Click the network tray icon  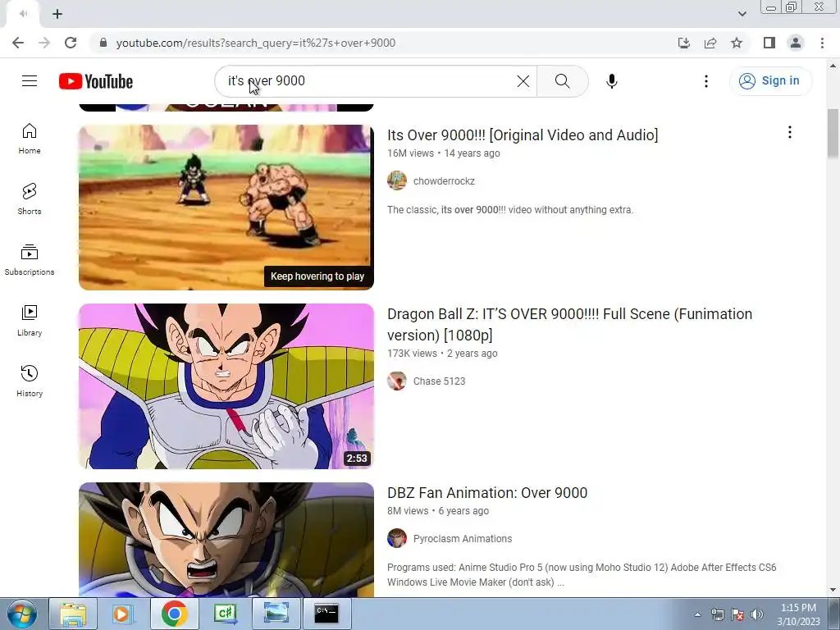pyautogui.click(x=717, y=614)
